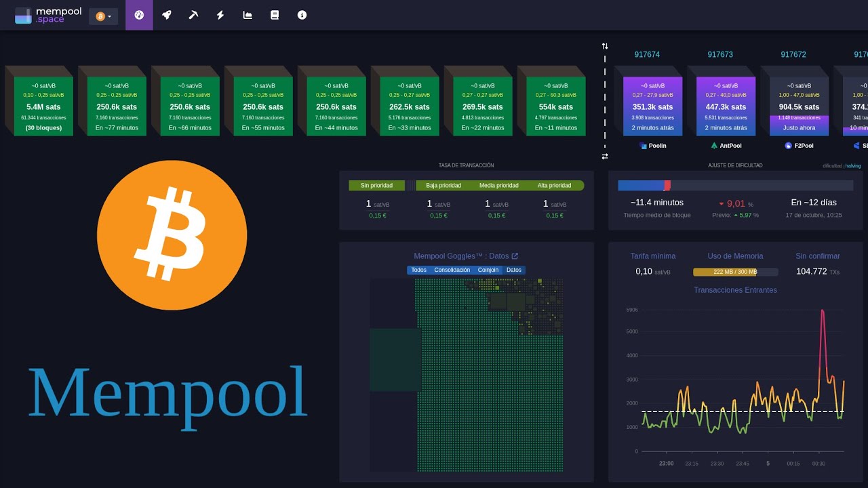
Task: Click the dificultad link
Action: pyautogui.click(x=832, y=165)
